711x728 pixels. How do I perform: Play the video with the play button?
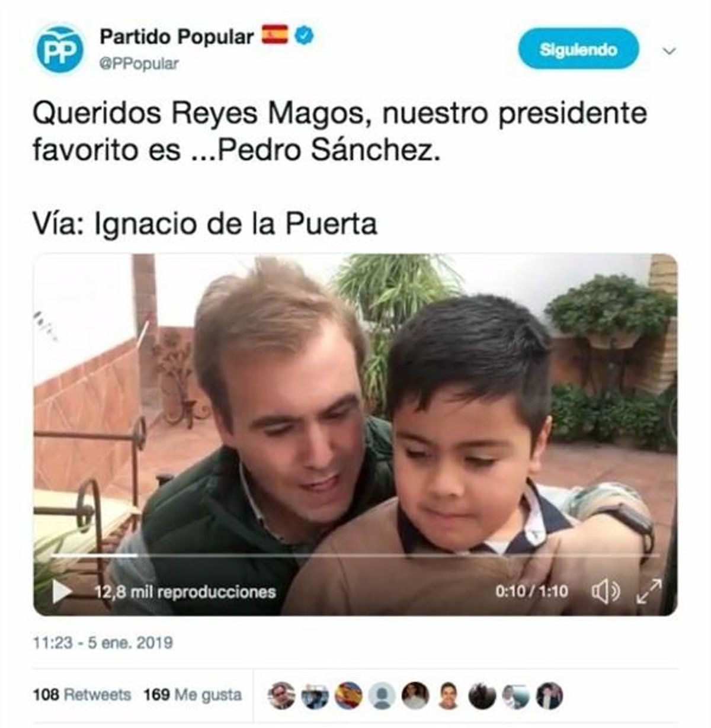tap(61, 591)
